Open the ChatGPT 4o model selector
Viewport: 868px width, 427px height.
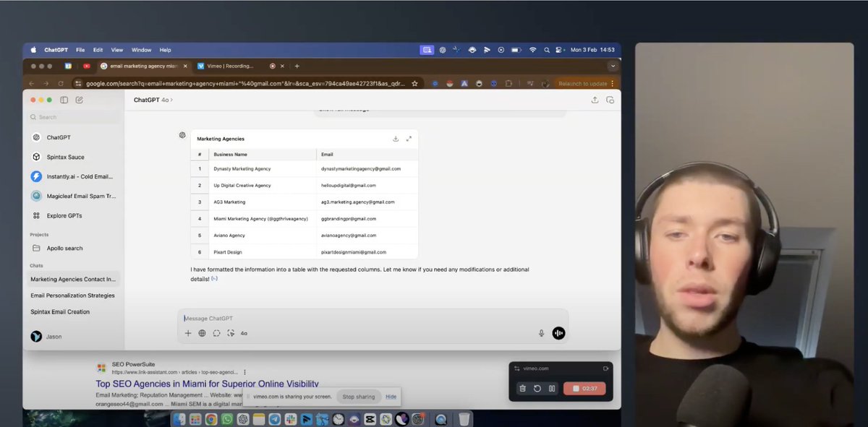coord(153,100)
